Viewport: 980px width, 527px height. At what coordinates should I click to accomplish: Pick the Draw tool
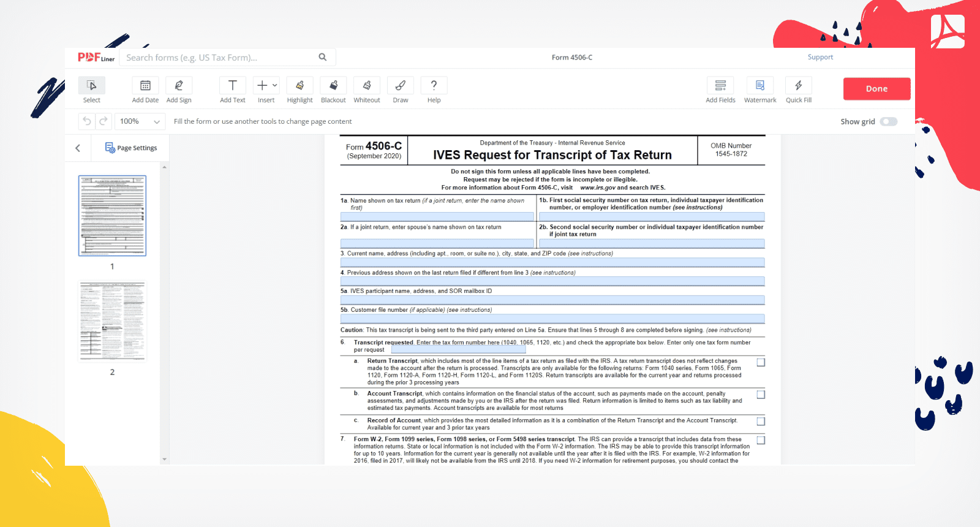[x=400, y=86]
